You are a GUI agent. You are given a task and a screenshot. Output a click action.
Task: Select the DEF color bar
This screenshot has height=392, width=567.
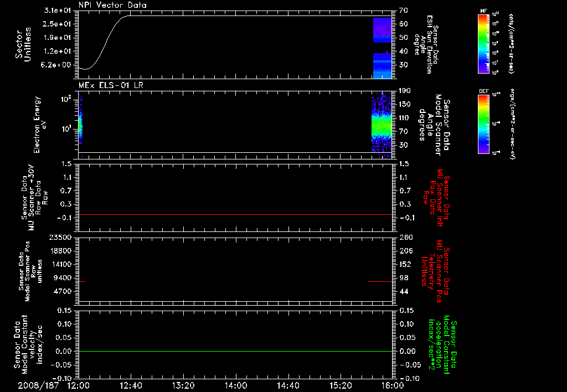[484, 124]
